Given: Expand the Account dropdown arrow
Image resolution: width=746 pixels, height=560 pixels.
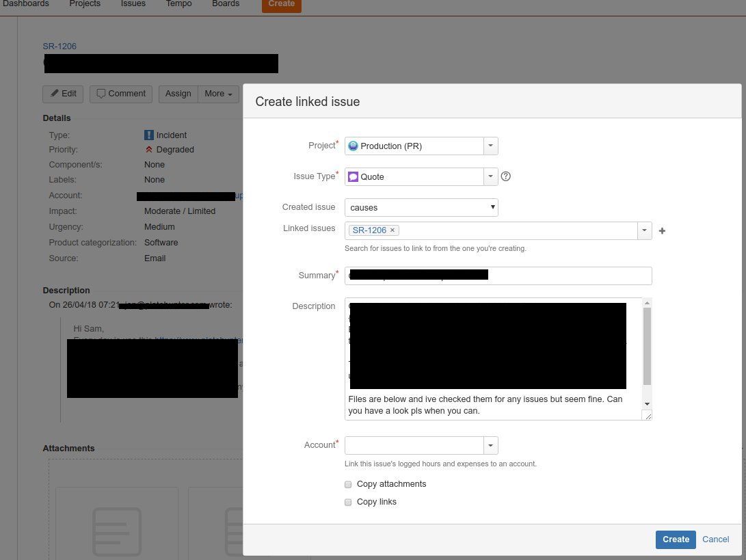Looking at the screenshot, I should click(490, 445).
